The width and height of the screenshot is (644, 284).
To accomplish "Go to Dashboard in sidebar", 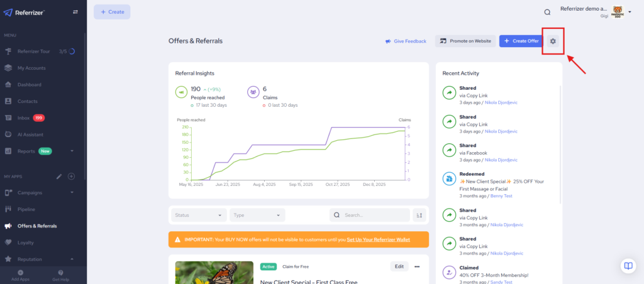I will pyautogui.click(x=29, y=84).
